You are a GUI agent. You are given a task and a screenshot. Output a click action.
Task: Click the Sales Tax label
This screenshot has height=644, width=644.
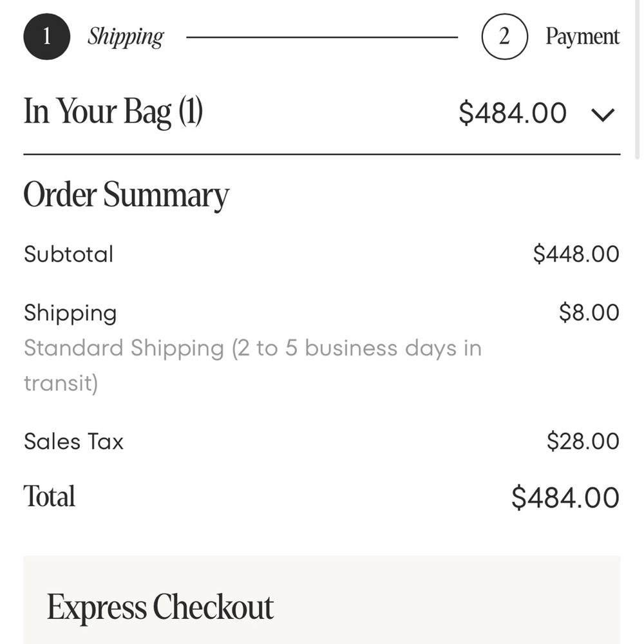point(73,442)
